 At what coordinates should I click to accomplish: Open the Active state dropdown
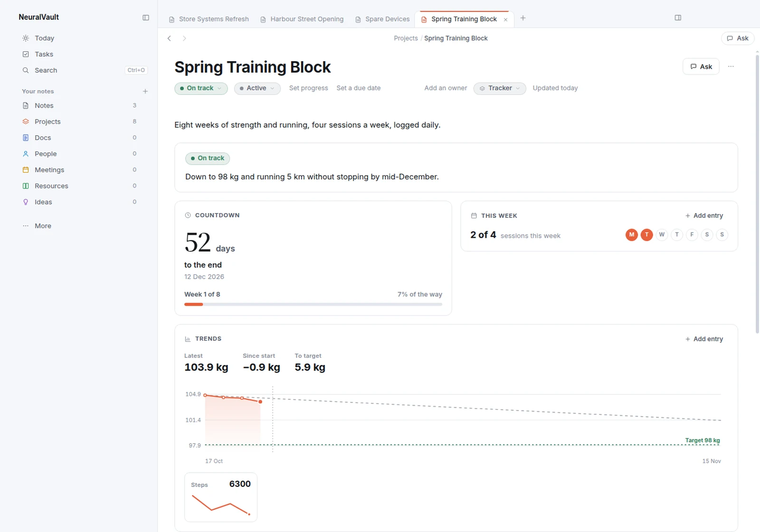click(x=257, y=88)
